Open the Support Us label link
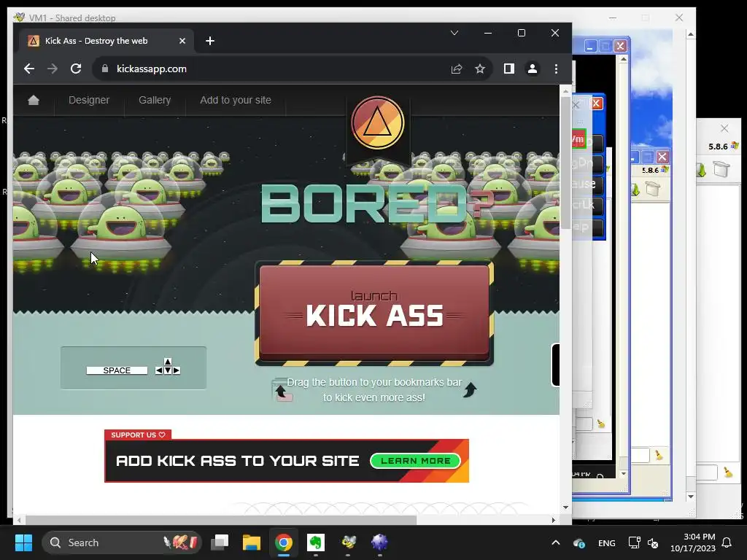The image size is (747, 560). [138, 435]
